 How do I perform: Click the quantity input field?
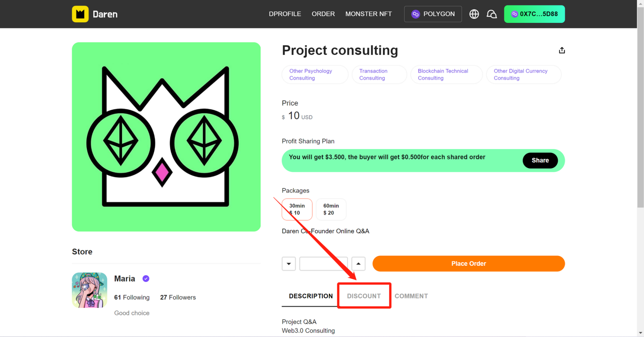click(x=323, y=264)
